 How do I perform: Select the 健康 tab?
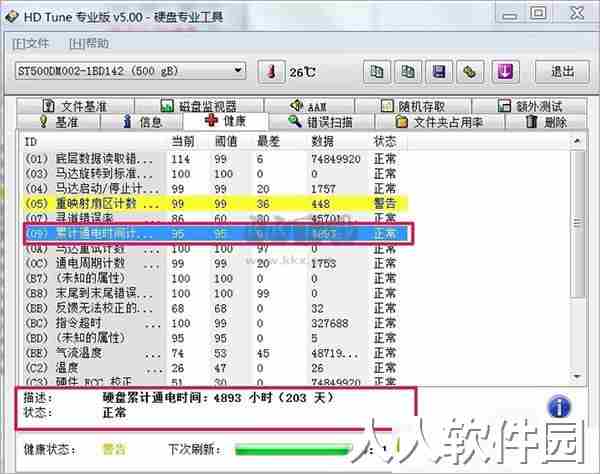[x=225, y=121]
